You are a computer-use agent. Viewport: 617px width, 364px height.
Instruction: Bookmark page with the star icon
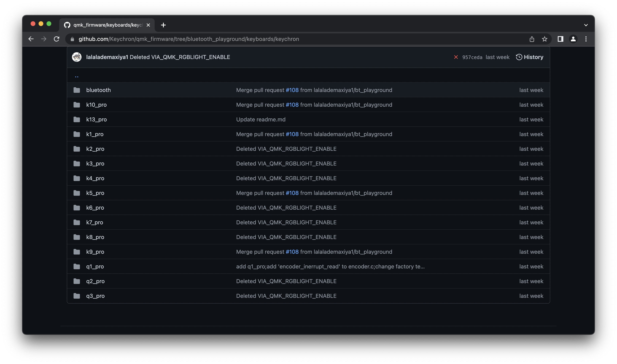coord(544,39)
